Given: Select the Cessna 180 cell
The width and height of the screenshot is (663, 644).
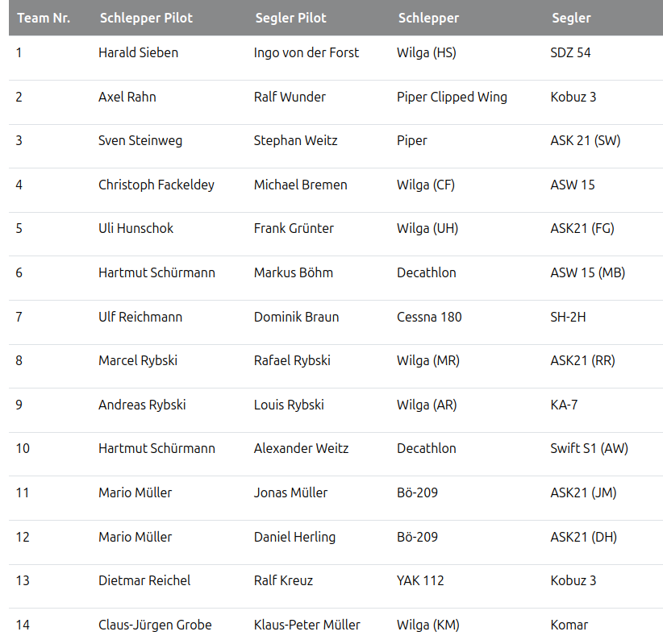Looking at the screenshot, I should click(x=429, y=317).
